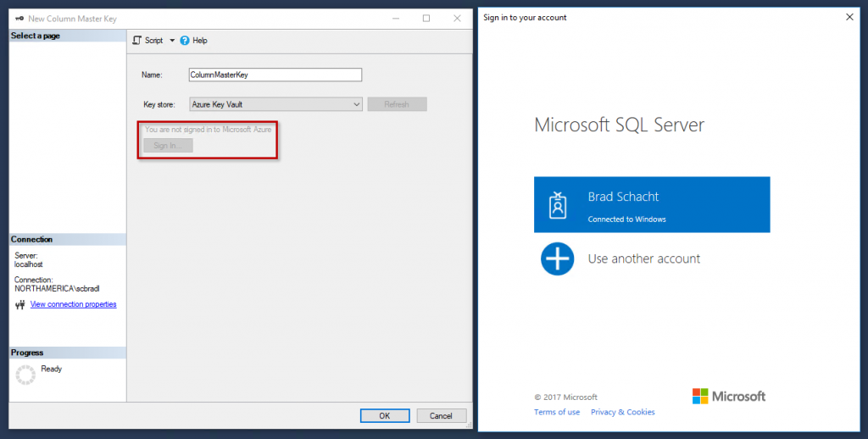Select the Brad Schacht account tile
This screenshot has width=868, height=439.
pyautogui.click(x=651, y=204)
